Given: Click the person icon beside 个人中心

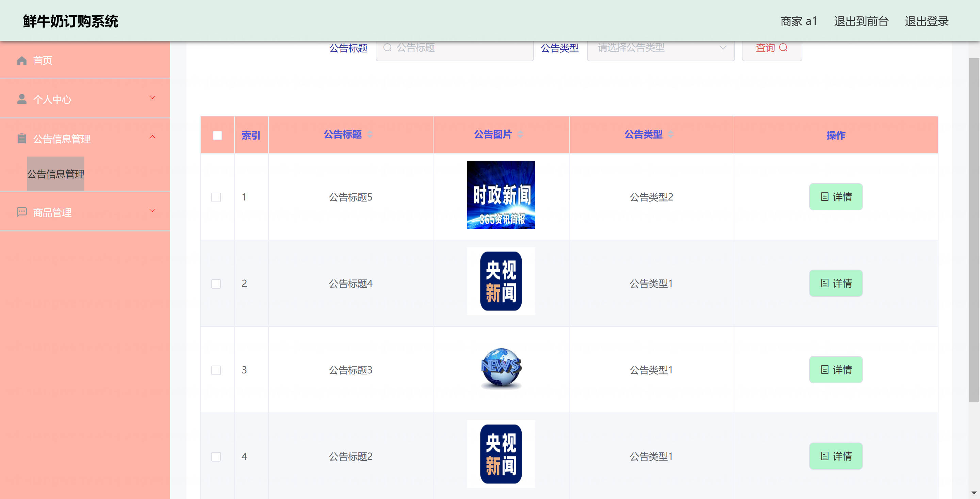Looking at the screenshot, I should pyautogui.click(x=22, y=99).
